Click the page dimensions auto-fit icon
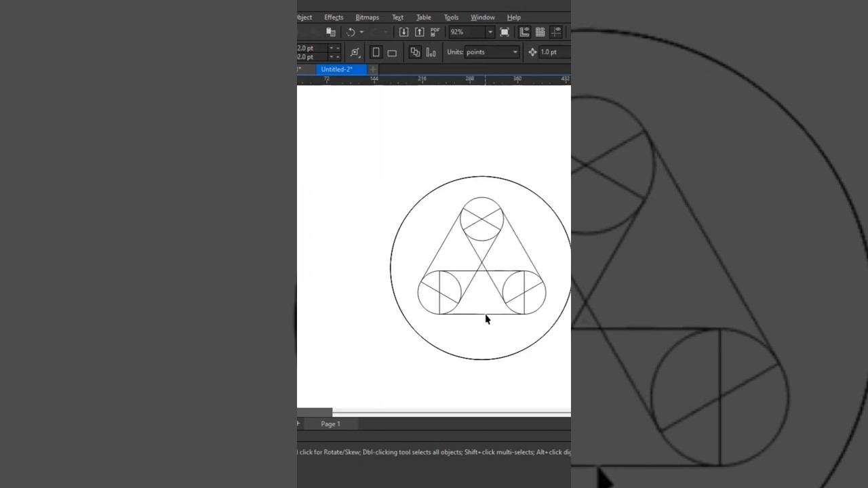 (x=355, y=52)
